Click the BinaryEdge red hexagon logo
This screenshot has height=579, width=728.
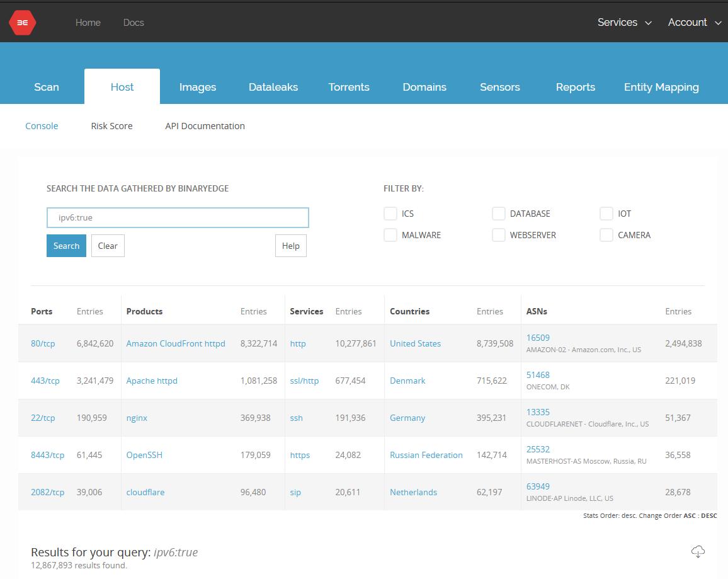pos(22,22)
